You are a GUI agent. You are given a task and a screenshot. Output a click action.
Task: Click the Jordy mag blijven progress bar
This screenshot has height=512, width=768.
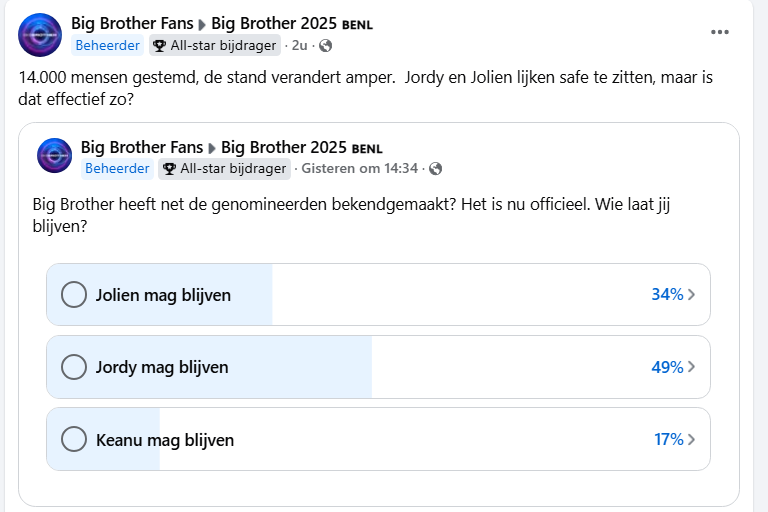pos(378,367)
